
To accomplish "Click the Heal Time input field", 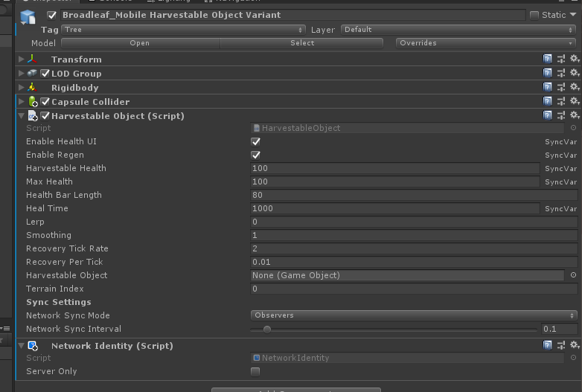I will tap(395, 209).
